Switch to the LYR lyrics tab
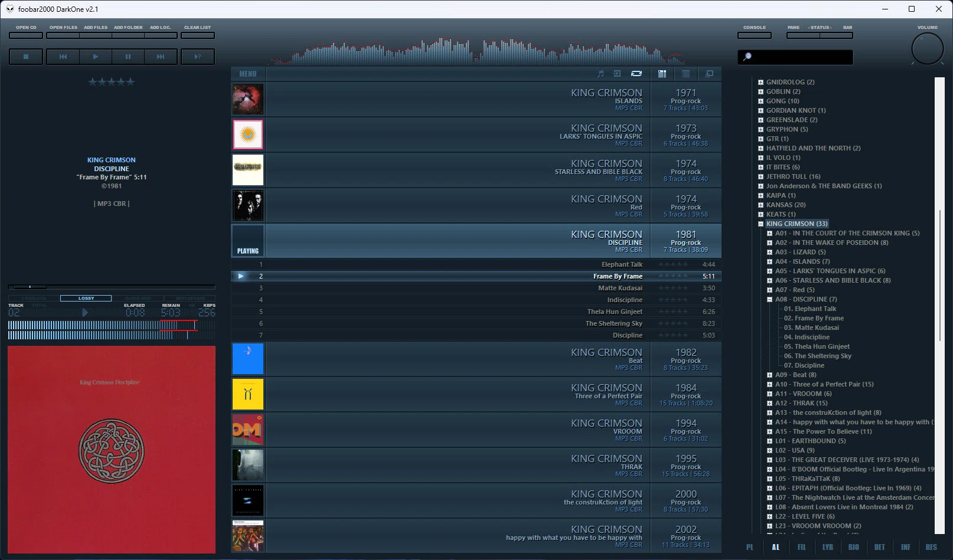The width and height of the screenshot is (953, 560). [828, 547]
